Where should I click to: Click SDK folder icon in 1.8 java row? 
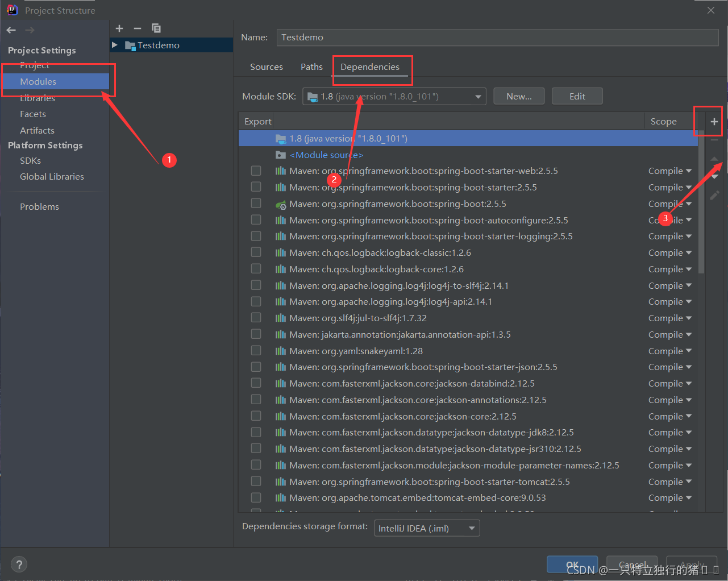coord(281,139)
